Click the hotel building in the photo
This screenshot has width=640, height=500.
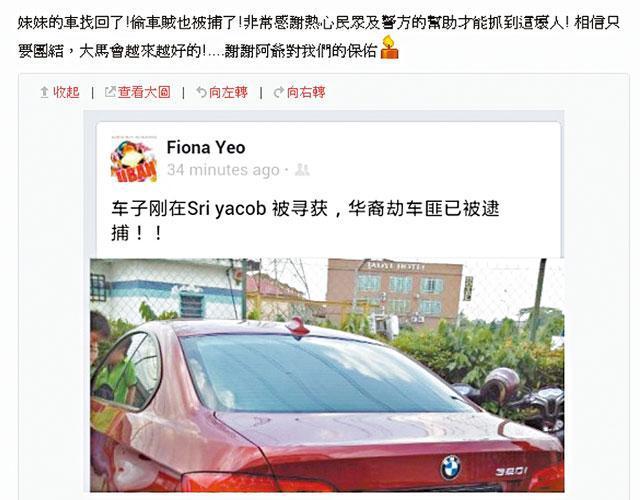(x=394, y=293)
